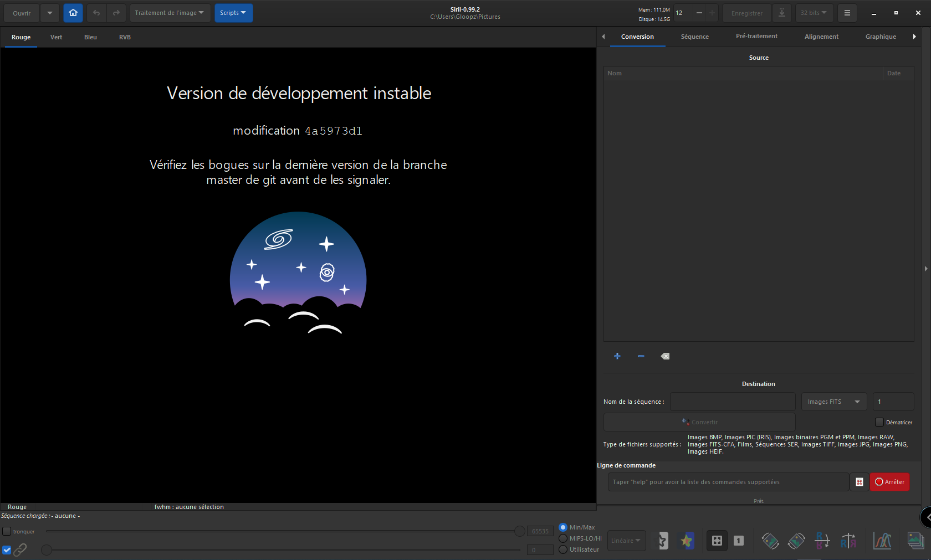
Task: Click the blue minus remove-file icon
Action: point(641,356)
